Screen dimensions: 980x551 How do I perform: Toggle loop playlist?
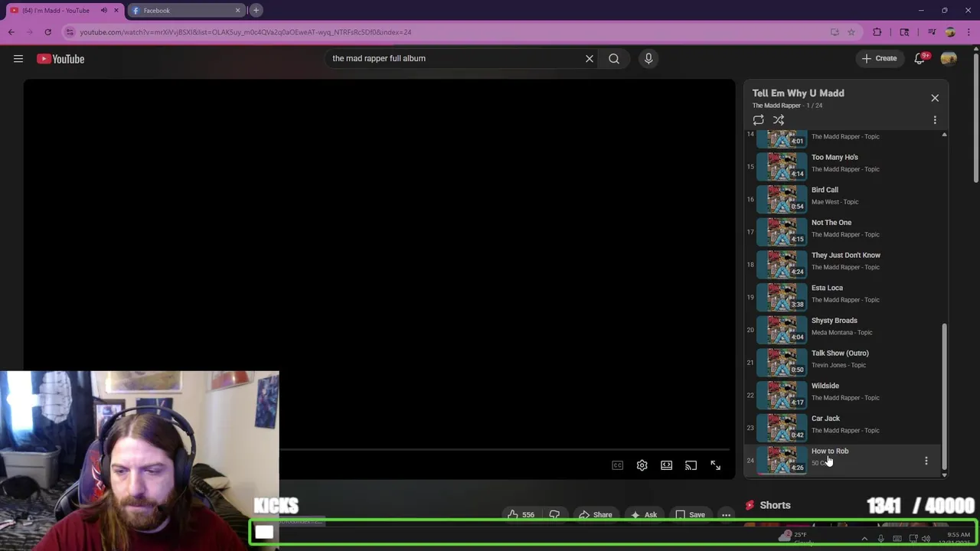tap(758, 120)
